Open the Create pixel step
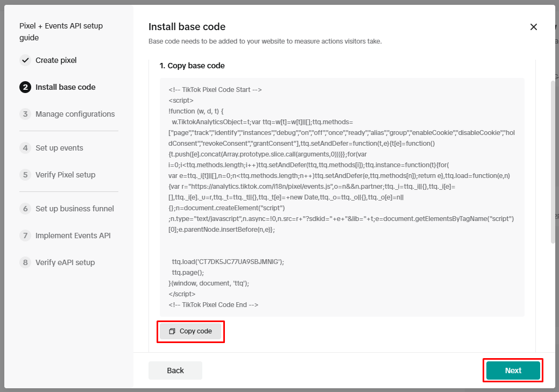This screenshot has height=392, width=559. tap(56, 60)
